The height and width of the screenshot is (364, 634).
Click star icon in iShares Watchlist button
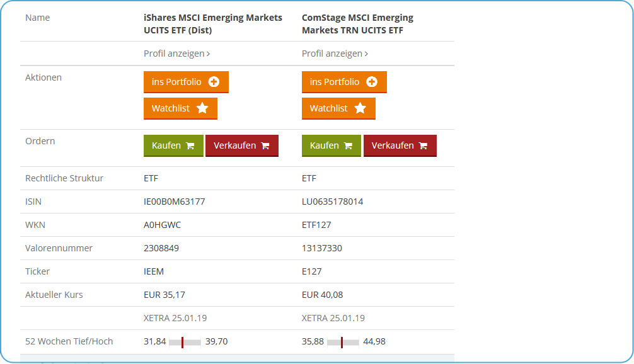(202, 108)
